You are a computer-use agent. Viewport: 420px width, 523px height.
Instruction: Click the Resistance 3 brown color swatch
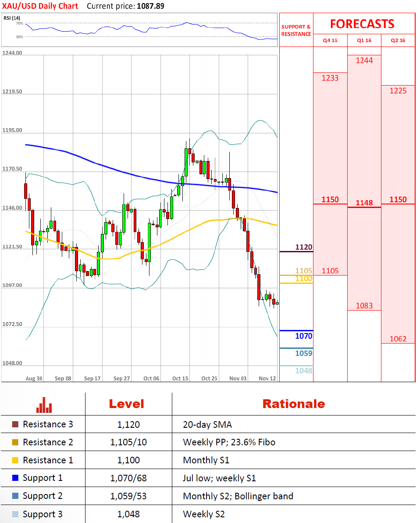[15, 424]
